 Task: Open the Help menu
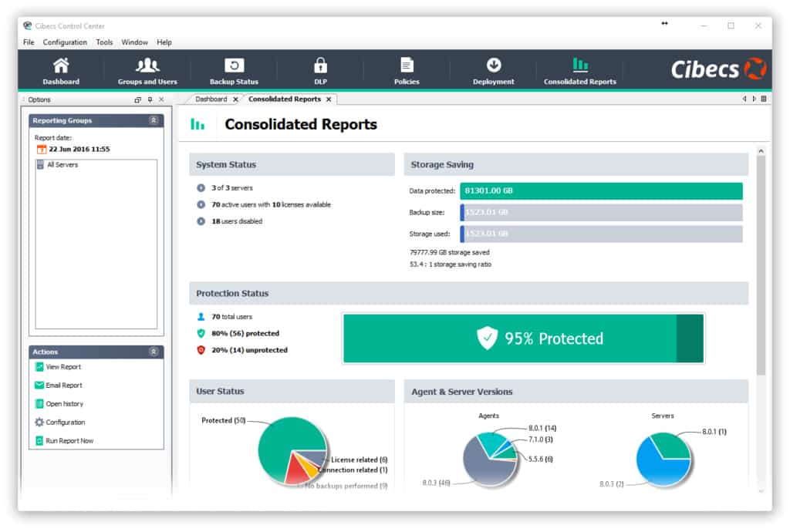pos(164,42)
